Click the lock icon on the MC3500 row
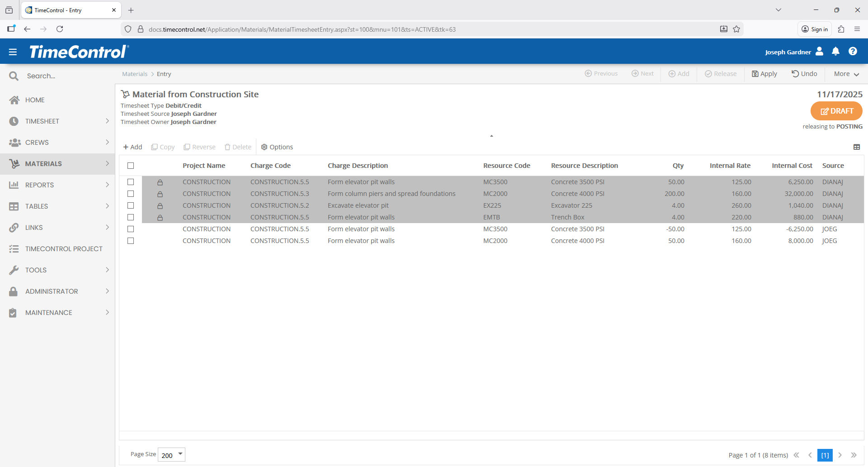Screen dimensions: 868x467 [x=160, y=182]
